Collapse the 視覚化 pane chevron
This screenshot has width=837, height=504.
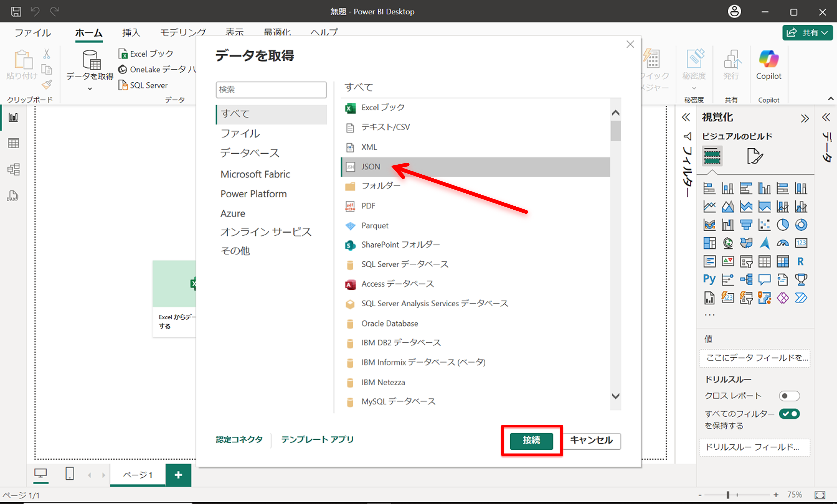804,118
